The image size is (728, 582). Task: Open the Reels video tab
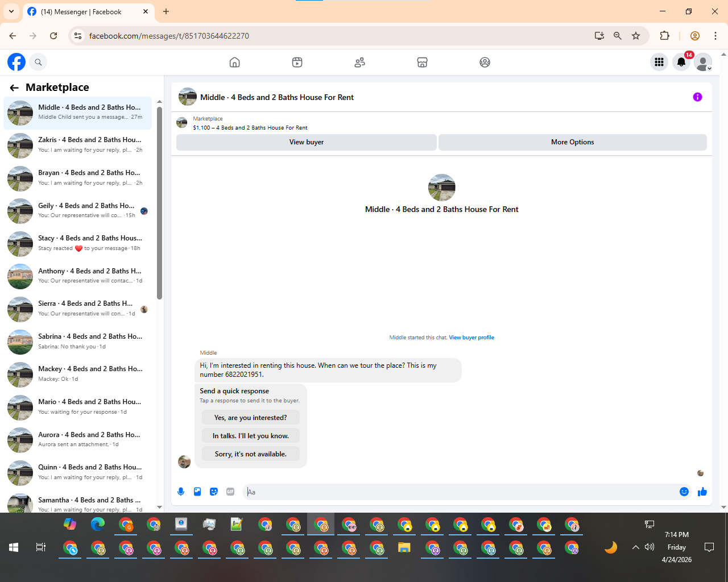coord(297,63)
